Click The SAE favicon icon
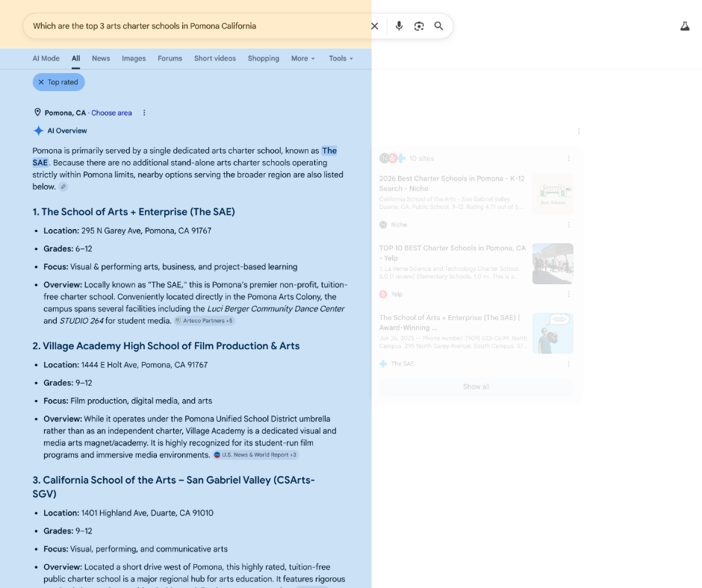The width and height of the screenshot is (702, 588). (383, 364)
